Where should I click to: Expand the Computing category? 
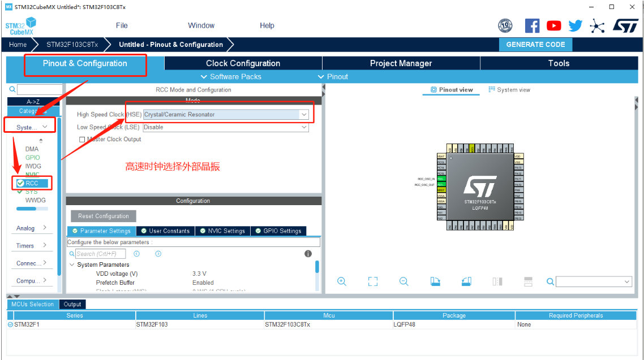point(32,281)
